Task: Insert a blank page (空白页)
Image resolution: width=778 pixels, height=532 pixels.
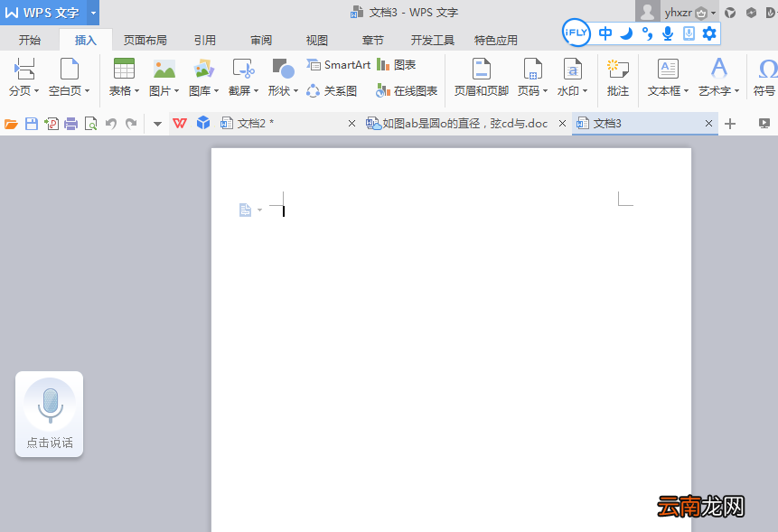Action: 69,77
